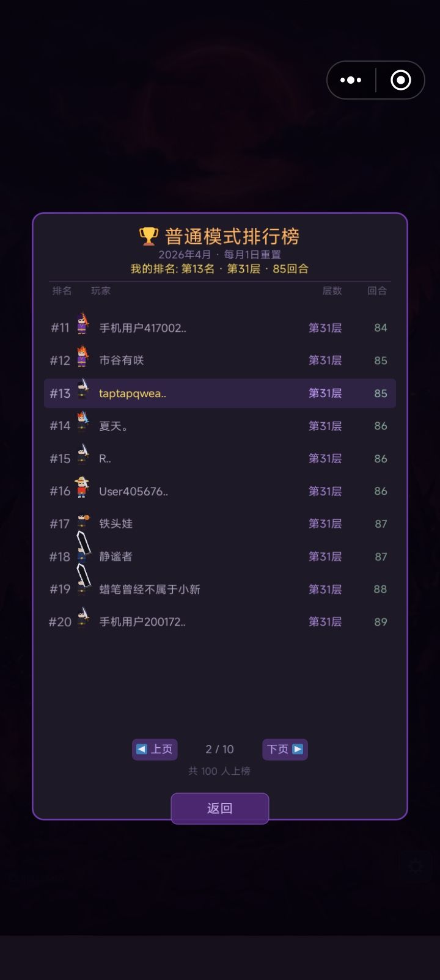Click avatar of rank #11 player
The height and width of the screenshot is (980, 440).
tap(82, 324)
